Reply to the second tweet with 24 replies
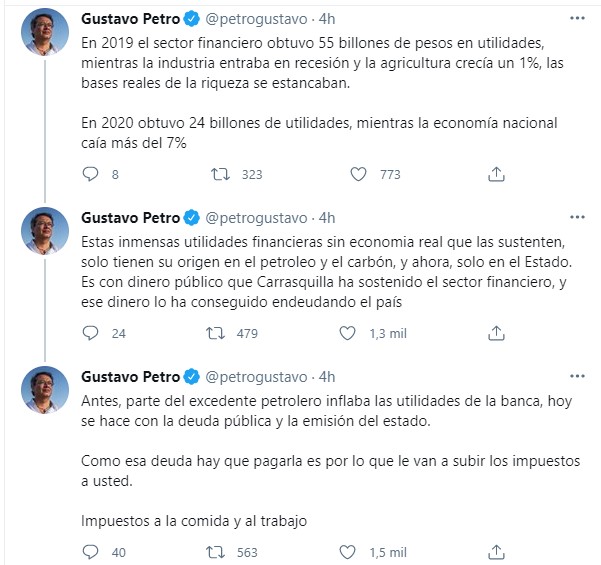 point(90,333)
